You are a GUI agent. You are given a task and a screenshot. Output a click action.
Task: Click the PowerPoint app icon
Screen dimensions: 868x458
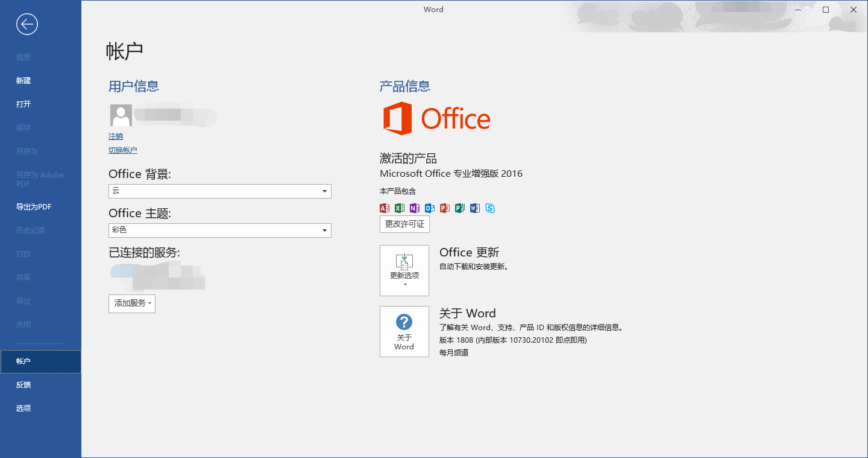click(445, 208)
